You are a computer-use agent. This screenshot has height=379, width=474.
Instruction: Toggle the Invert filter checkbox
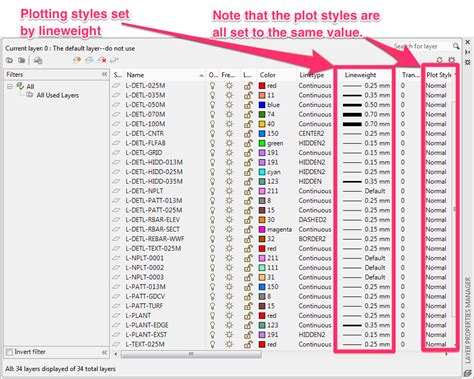(x=9, y=352)
